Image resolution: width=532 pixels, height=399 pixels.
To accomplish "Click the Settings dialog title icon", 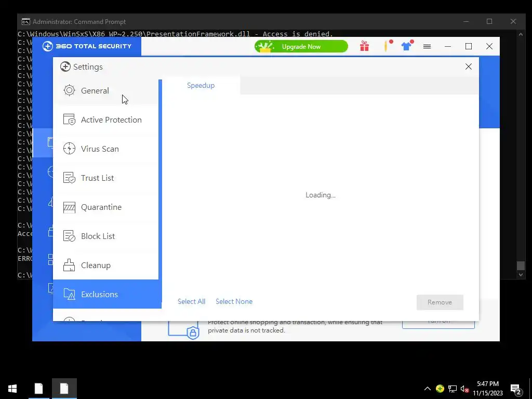I will click(65, 66).
